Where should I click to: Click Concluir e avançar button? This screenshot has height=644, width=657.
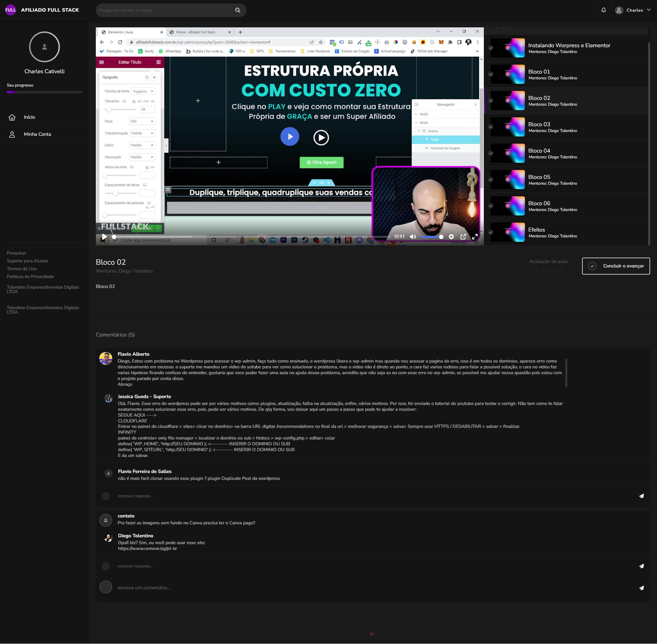coord(616,266)
